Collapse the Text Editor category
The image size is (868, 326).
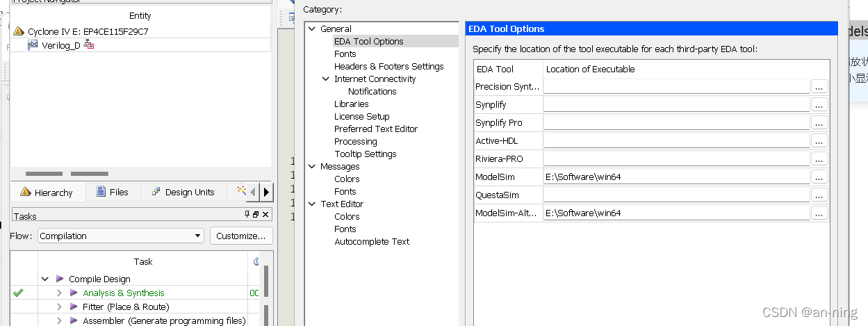pos(311,204)
